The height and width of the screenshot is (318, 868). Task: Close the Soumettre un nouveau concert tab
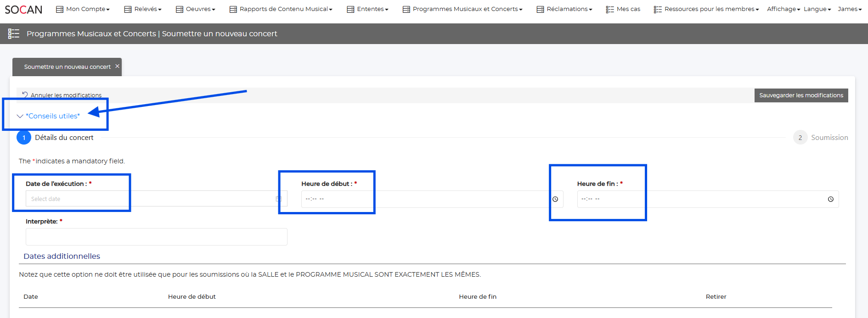[118, 66]
